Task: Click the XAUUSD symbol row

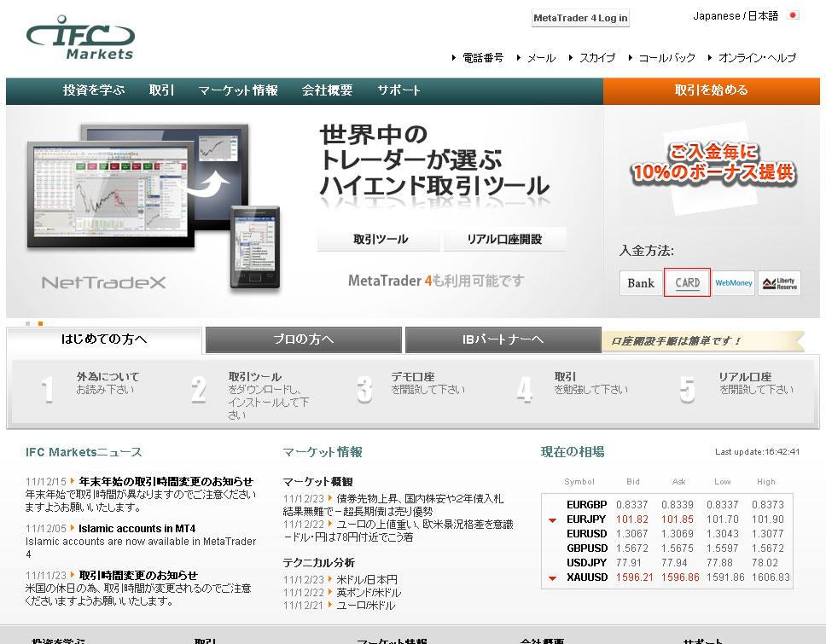Action: click(667, 577)
